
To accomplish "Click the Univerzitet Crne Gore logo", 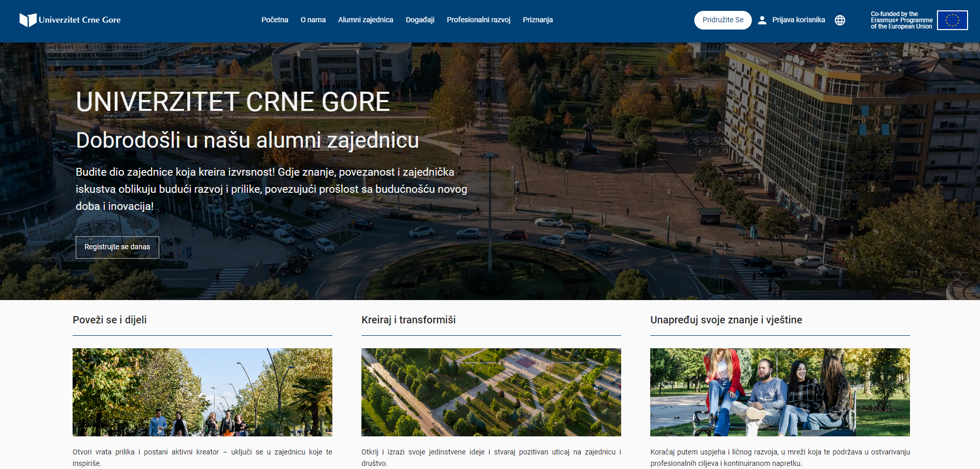I will (70, 20).
